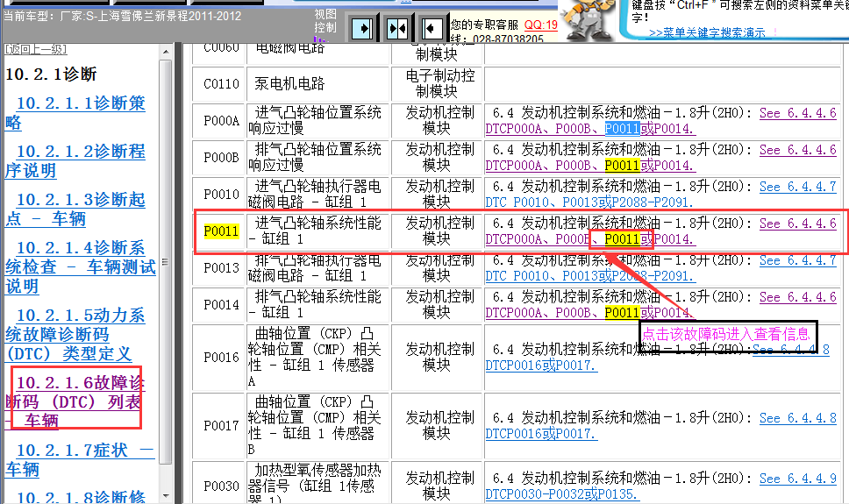
Task: Click See 6.4.4.9 link in P0030 row
Action: pyautogui.click(x=797, y=479)
